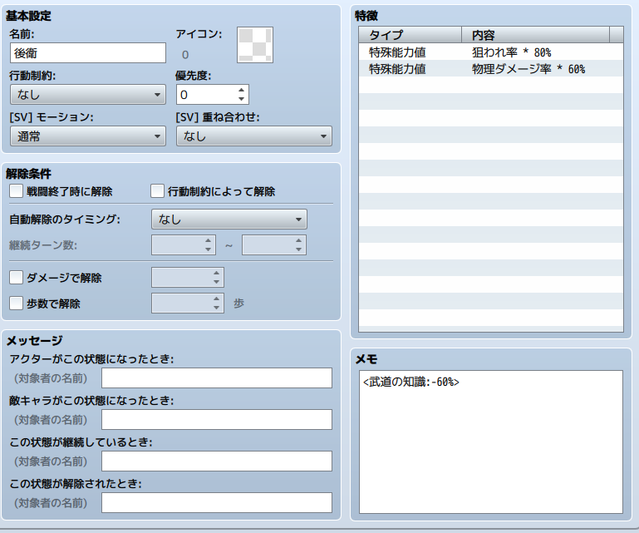Click the メモ text area
This screenshot has width=639, height=533.
491,442
